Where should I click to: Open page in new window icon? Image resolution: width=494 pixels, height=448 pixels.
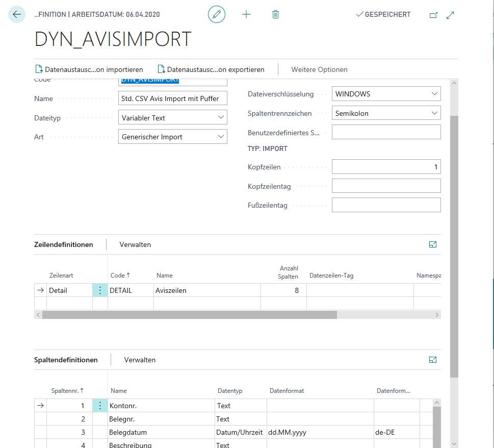(433, 15)
